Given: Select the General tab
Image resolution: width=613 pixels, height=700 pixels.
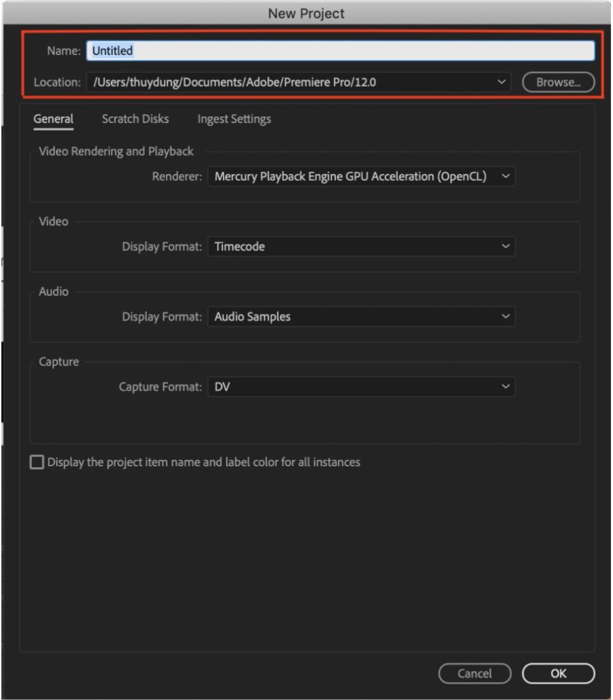Looking at the screenshot, I should tap(53, 118).
